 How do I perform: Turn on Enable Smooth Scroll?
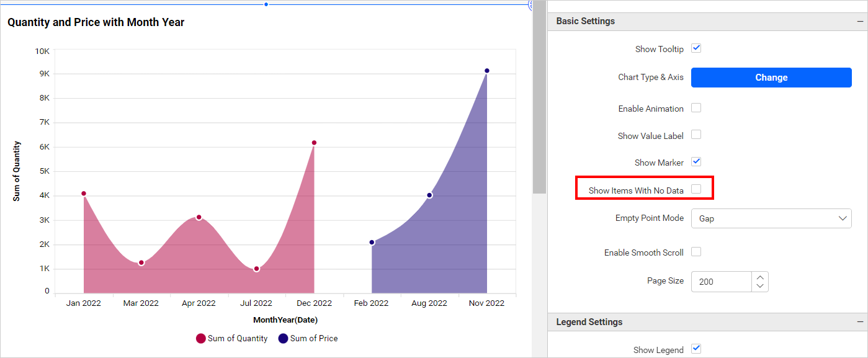[x=696, y=252]
